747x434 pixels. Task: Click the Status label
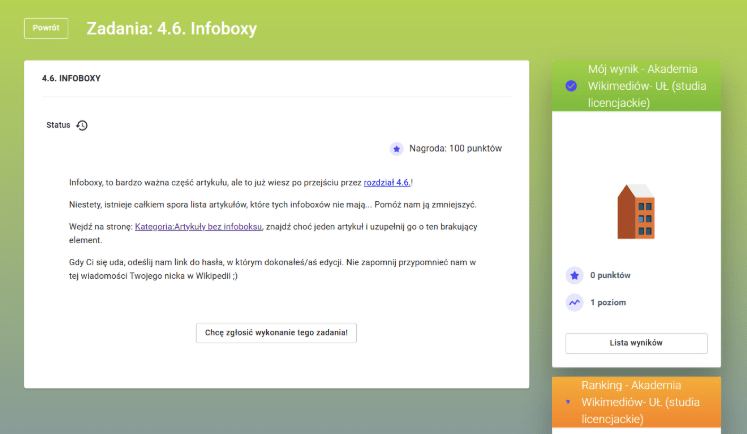tap(58, 125)
